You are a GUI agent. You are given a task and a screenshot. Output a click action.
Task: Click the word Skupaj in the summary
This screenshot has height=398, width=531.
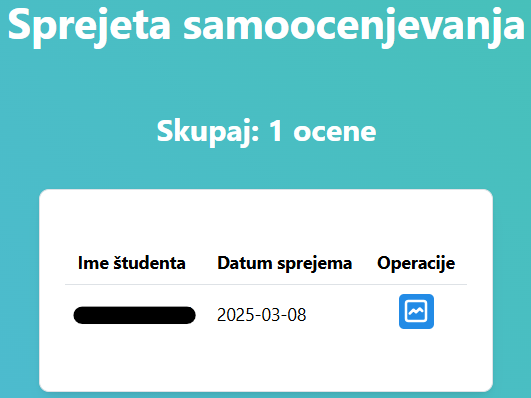208,132
